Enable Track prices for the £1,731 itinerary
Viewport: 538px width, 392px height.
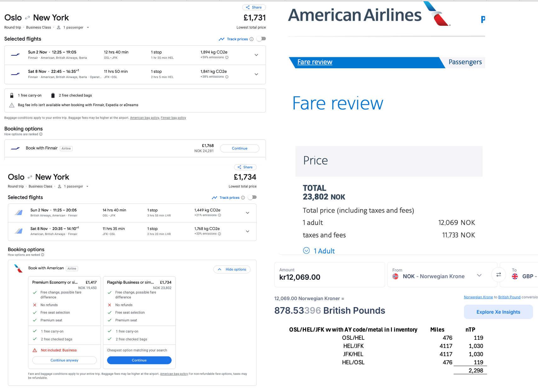click(261, 39)
